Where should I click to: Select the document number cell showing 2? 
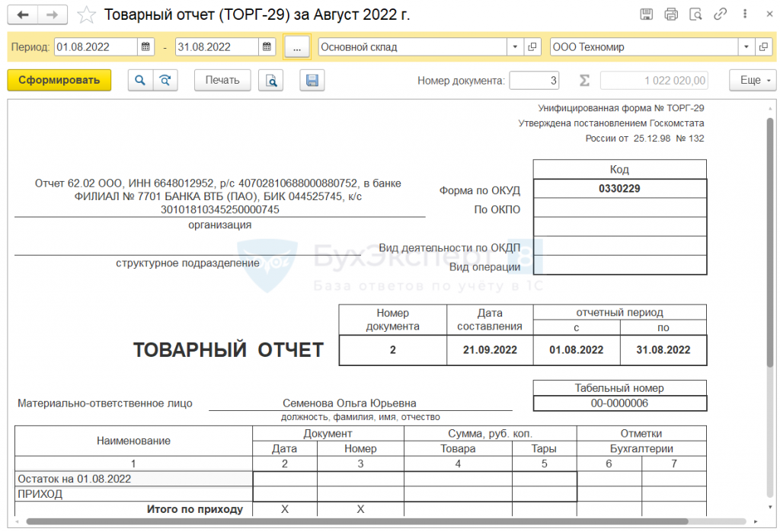[392, 350]
